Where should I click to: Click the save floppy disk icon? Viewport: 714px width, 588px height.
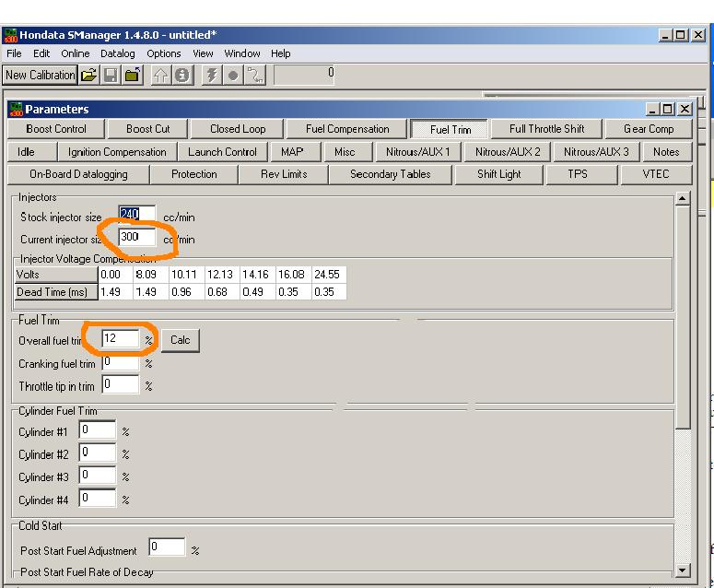111,76
